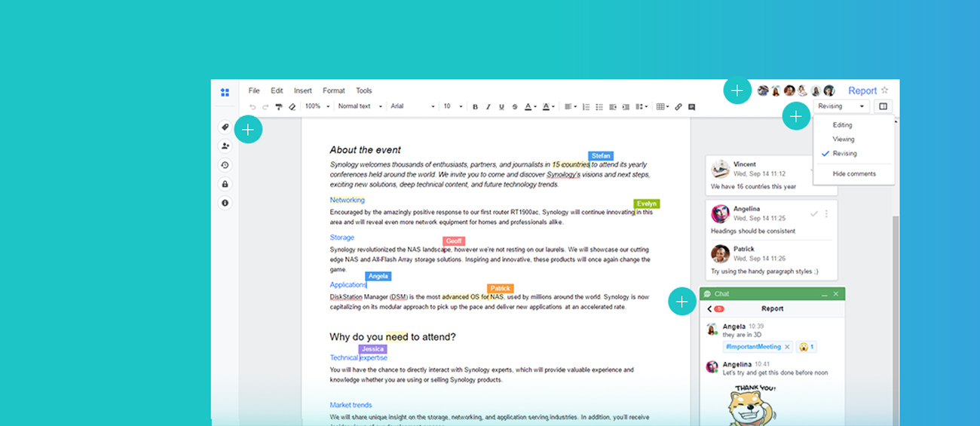
Task: Click the info icon in left sidebar
Action: click(x=225, y=203)
